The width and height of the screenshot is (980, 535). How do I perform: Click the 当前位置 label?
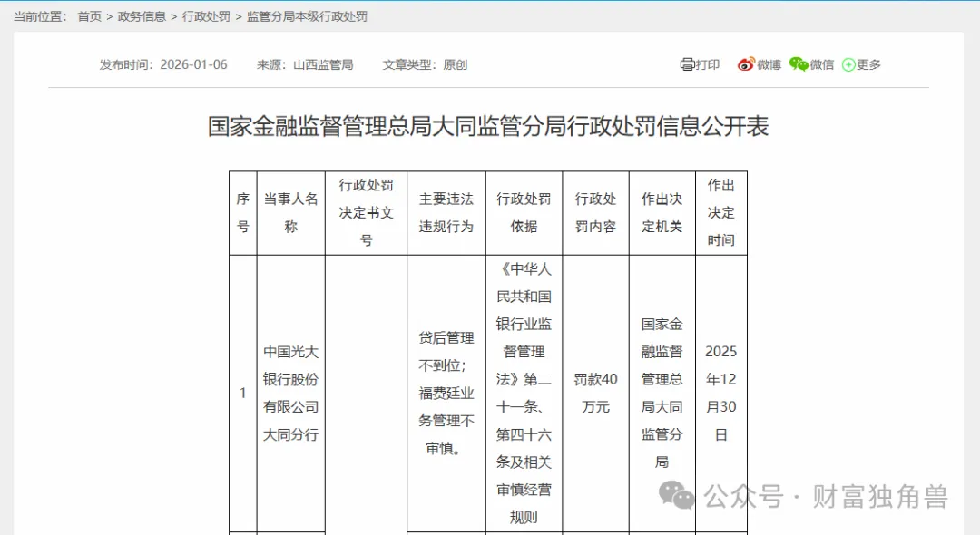coord(40,17)
